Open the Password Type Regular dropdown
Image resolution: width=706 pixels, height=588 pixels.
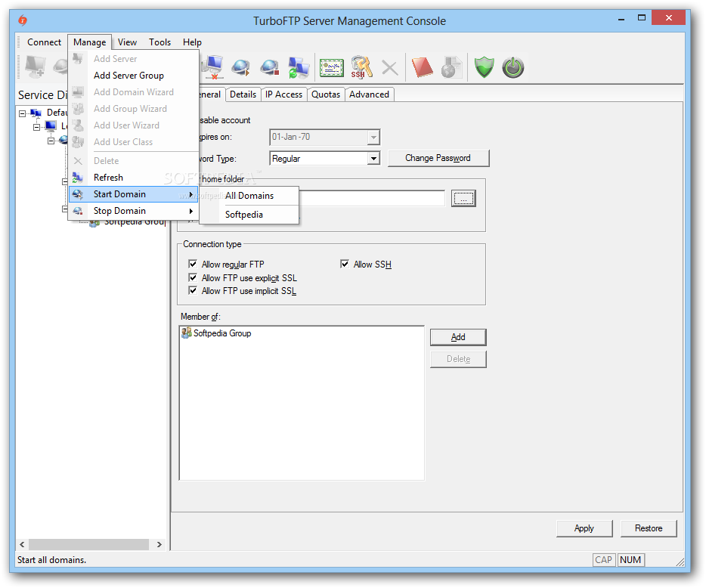(x=373, y=159)
